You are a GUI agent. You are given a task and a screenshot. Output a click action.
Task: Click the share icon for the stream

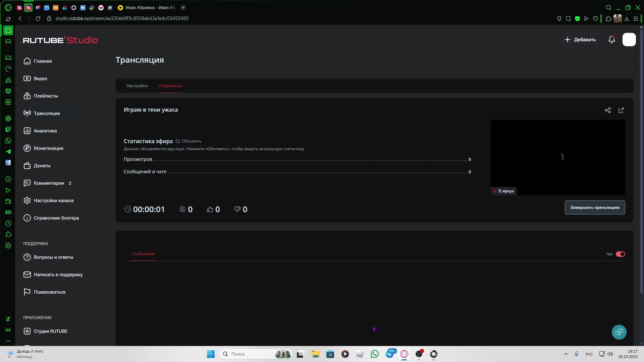pyautogui.click(x=607, y=110)
